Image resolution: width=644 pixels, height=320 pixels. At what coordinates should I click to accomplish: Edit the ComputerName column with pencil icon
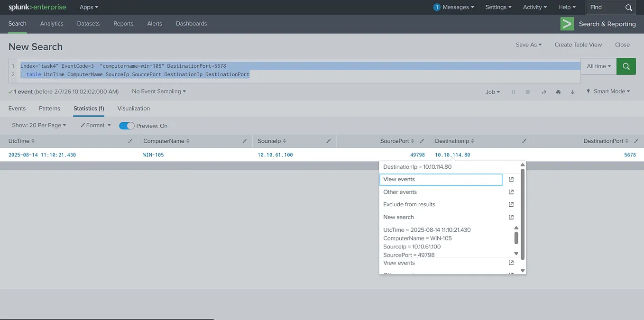[245, 141]
